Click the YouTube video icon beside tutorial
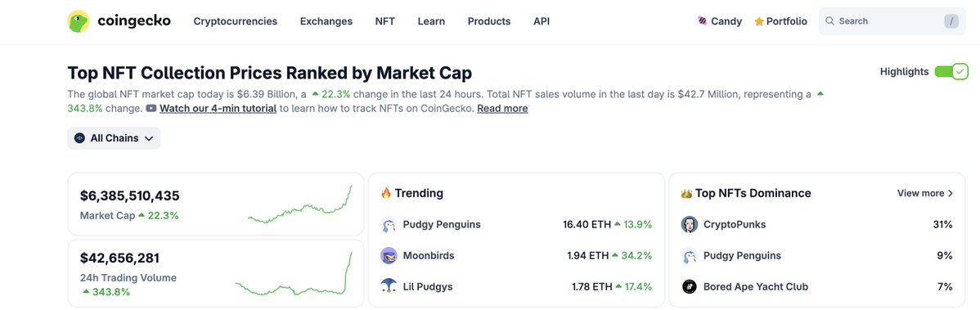980x310 pixels. [x=151, y=108]
